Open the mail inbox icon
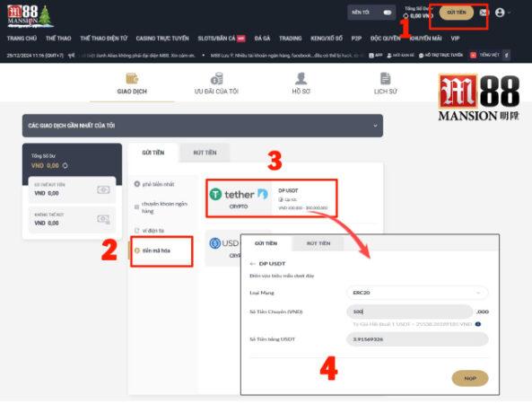This screenshot has height=404, width=532. click(484, 13)
